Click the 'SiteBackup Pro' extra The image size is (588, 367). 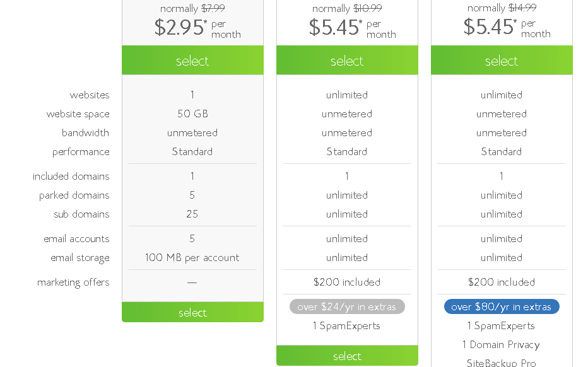(502, 363)
